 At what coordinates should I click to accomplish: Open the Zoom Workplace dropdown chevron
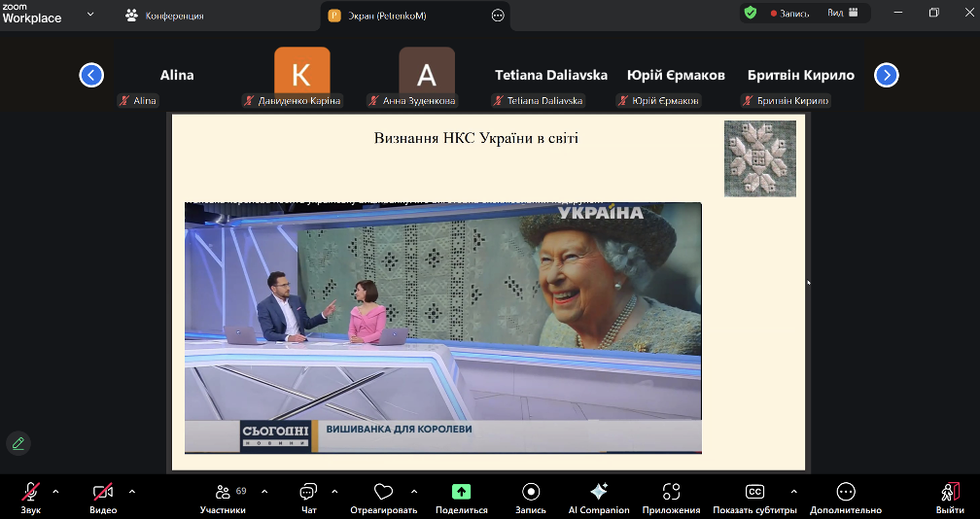[x=90, y=15]
